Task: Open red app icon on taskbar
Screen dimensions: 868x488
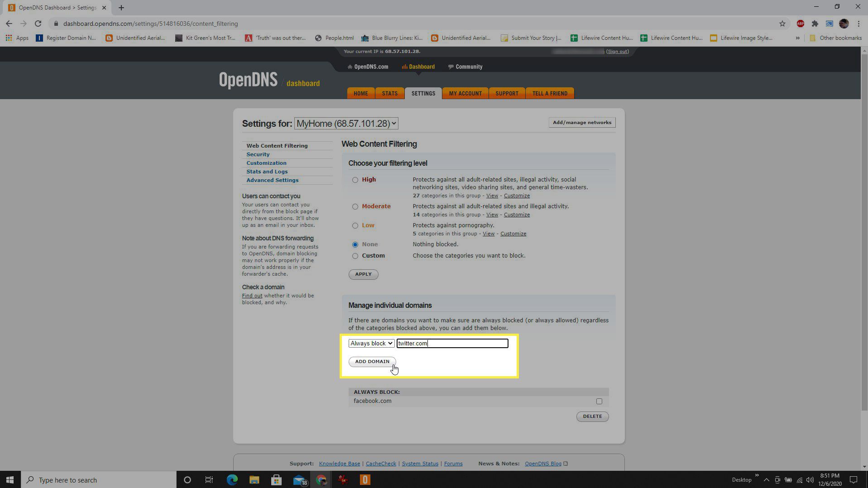Action: click(343, 480)
